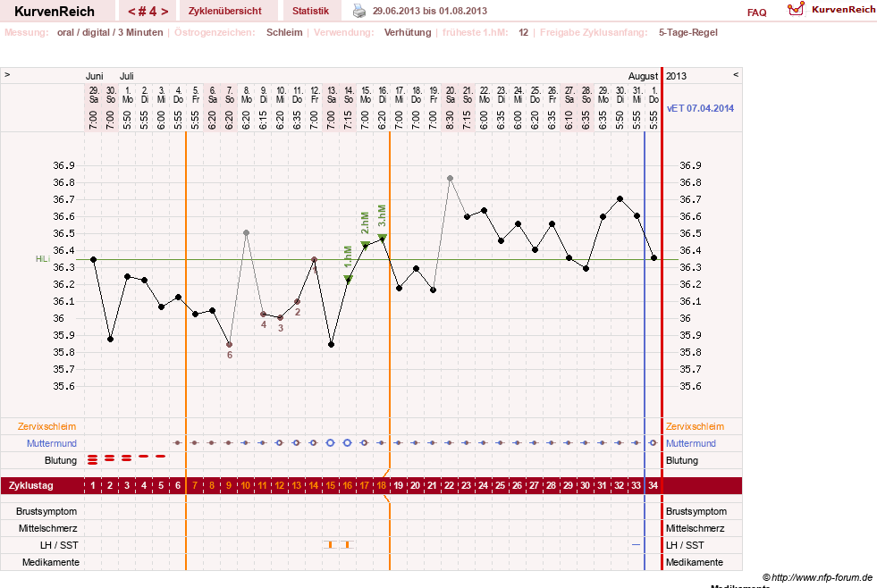877x588 pixels.
Task: Click the Muttermund label on right side
Action: point(691,443)
